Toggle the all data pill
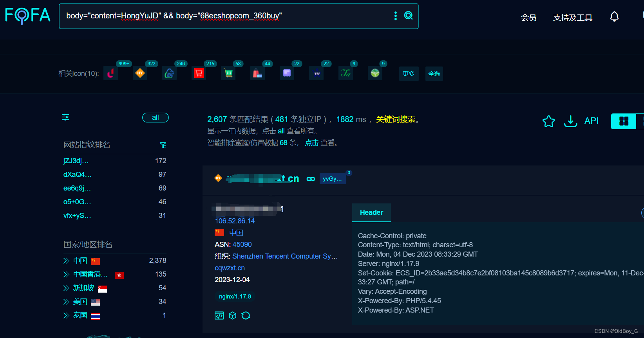The width and height of the screenshot is (644, 338). tap(156, 117)
